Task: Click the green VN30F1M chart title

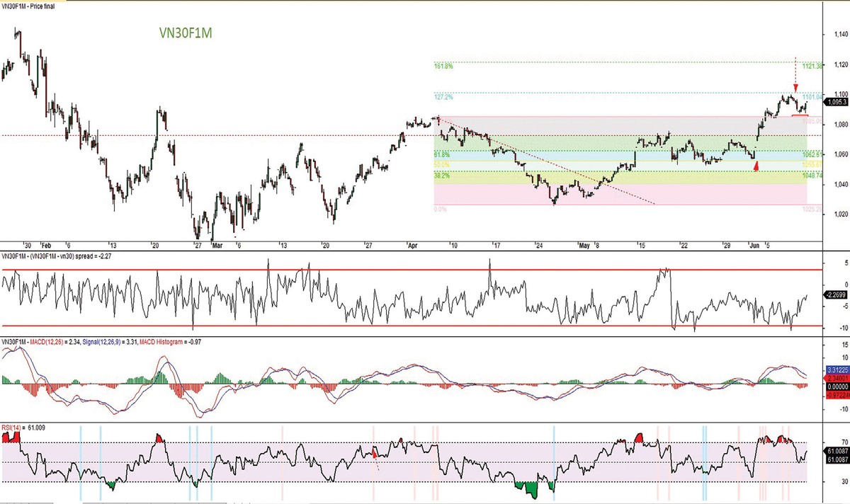Action: [187, 33]
